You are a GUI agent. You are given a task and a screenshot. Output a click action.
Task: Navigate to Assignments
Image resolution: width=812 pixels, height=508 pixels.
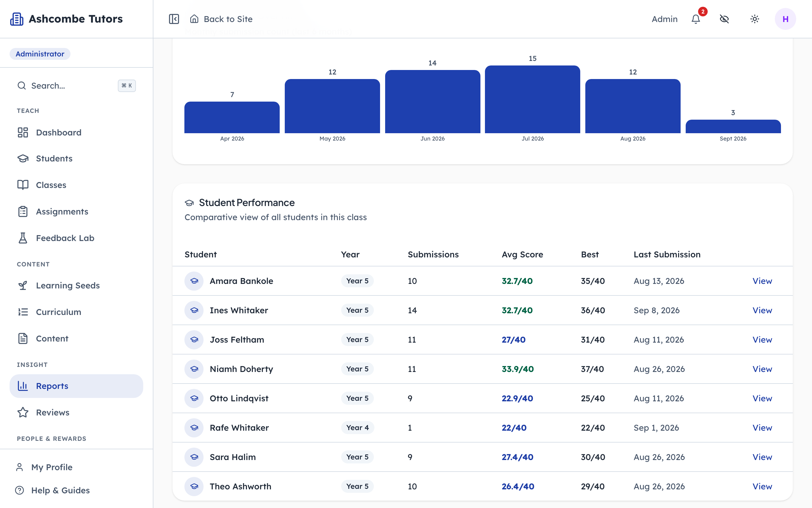pos(76,211)
